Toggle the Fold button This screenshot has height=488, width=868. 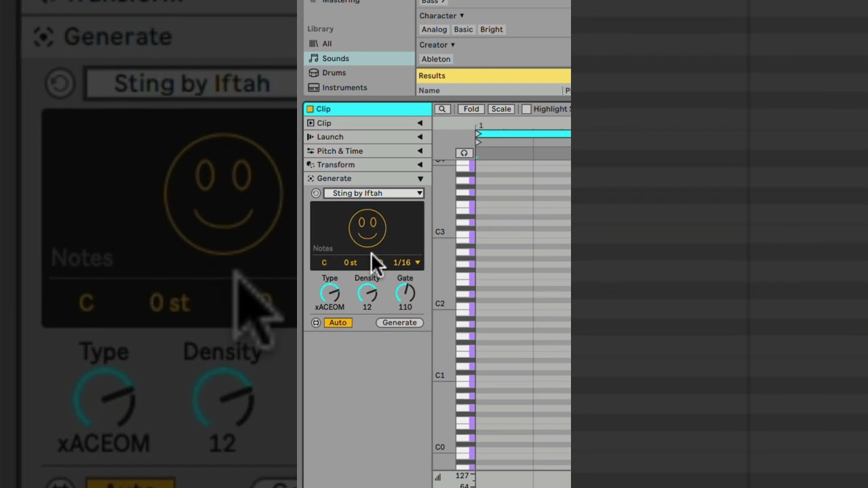[471, 109]
